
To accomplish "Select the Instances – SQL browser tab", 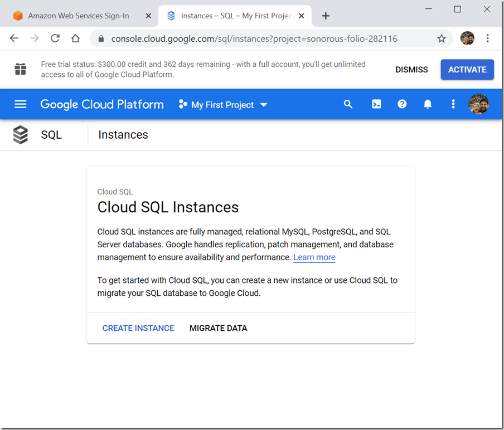I will (x=235, y=16).
